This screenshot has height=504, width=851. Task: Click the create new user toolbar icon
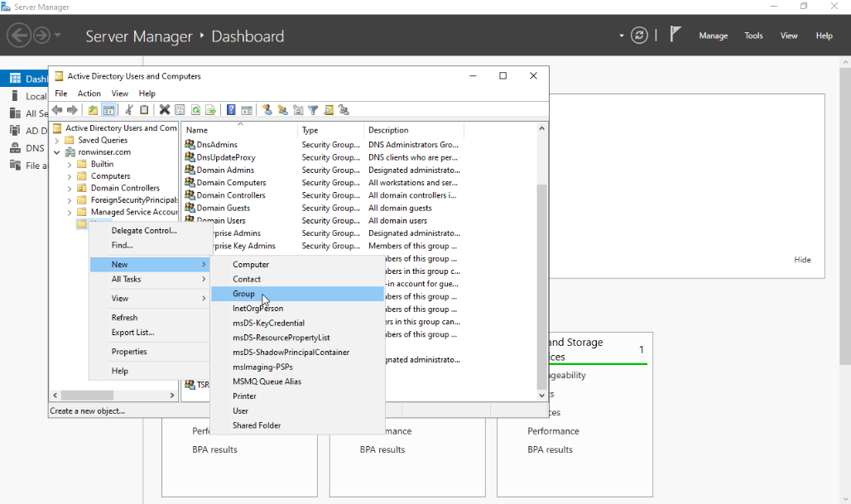tap(267, 110)
